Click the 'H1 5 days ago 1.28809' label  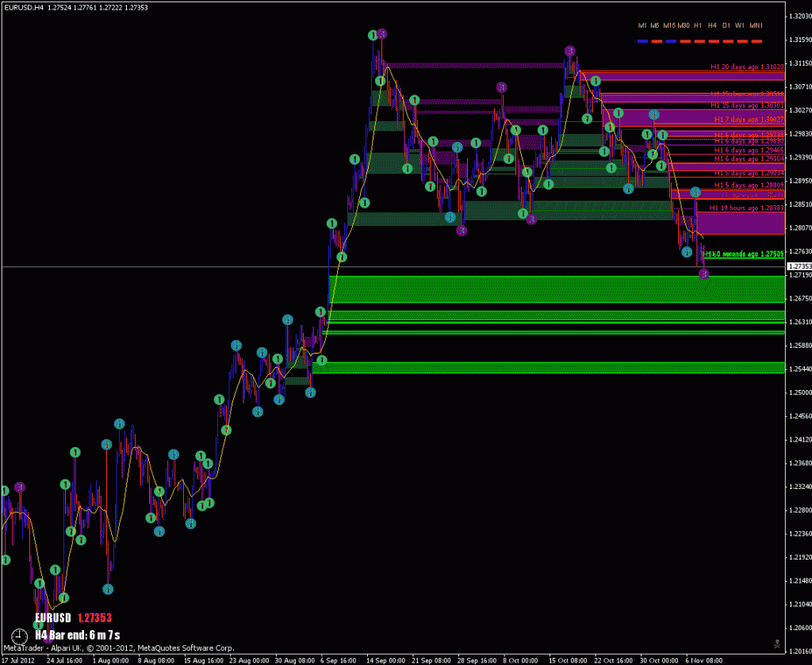click(749, 185)
